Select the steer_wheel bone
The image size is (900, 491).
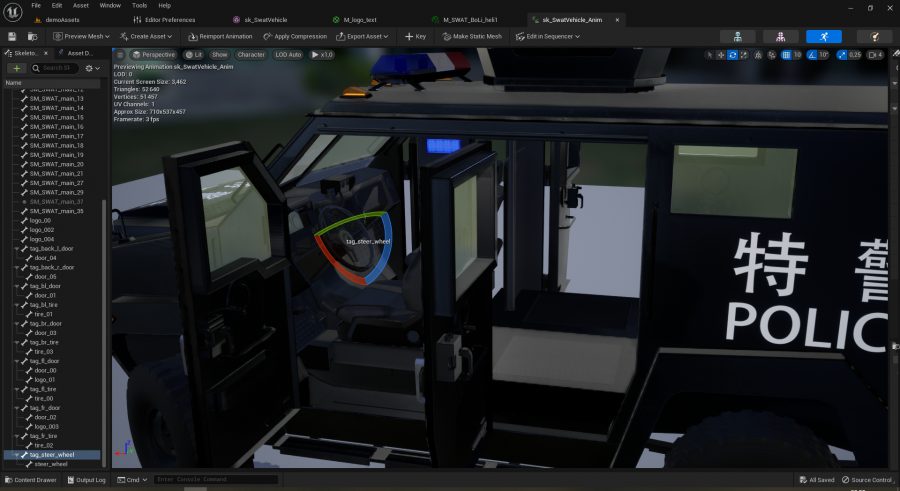coord(51,464)
